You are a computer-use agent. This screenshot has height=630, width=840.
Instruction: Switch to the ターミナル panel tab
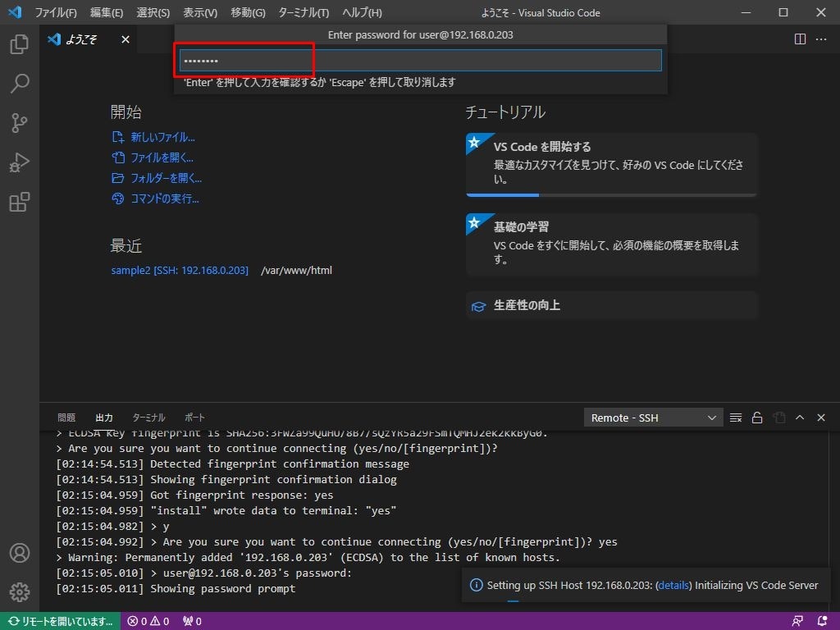pyautogui.click(x=148, y=418)
